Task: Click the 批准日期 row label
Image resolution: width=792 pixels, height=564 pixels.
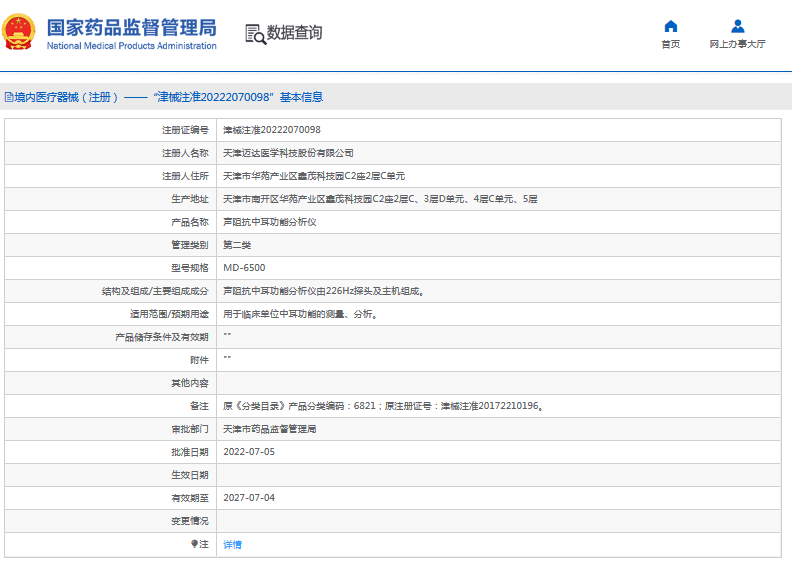Action: (x=189, y=452)
